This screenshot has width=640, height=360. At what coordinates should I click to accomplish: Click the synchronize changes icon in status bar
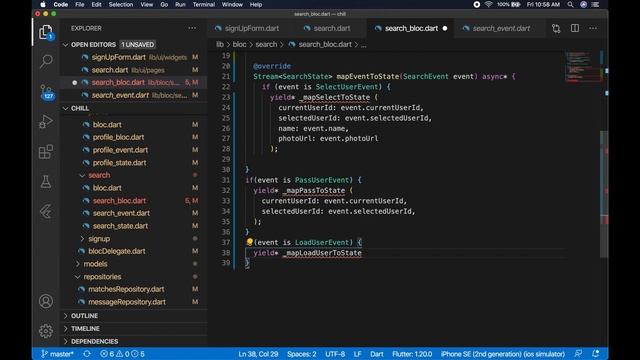coord(87,354)
